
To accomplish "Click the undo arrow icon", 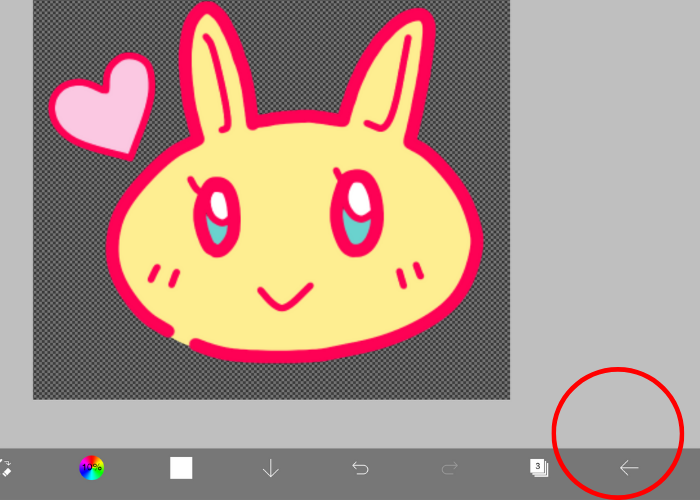I will (360, 468).
